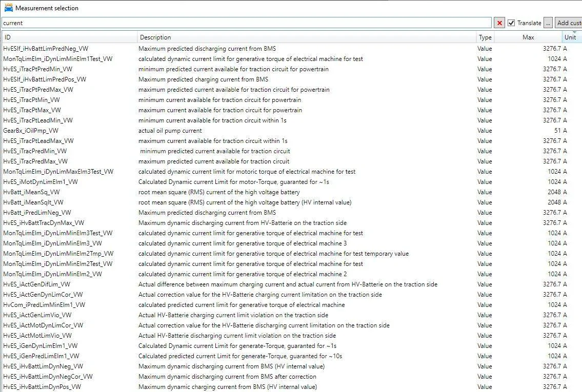Select row HvES_iHvBattLimDynNeg_VW
Viewport: 582px width, 392px height.
291,367
